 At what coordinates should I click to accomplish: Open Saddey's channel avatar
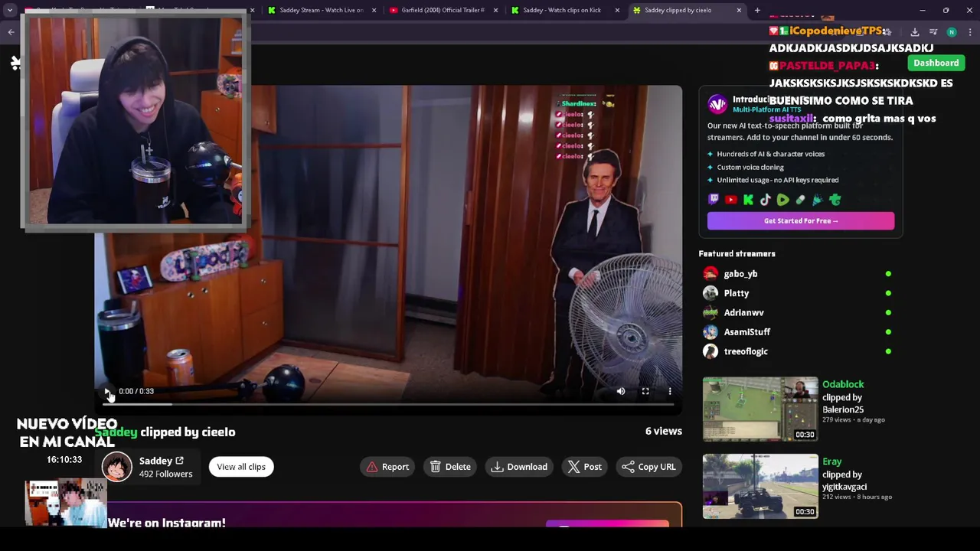(x=117, y=467)
